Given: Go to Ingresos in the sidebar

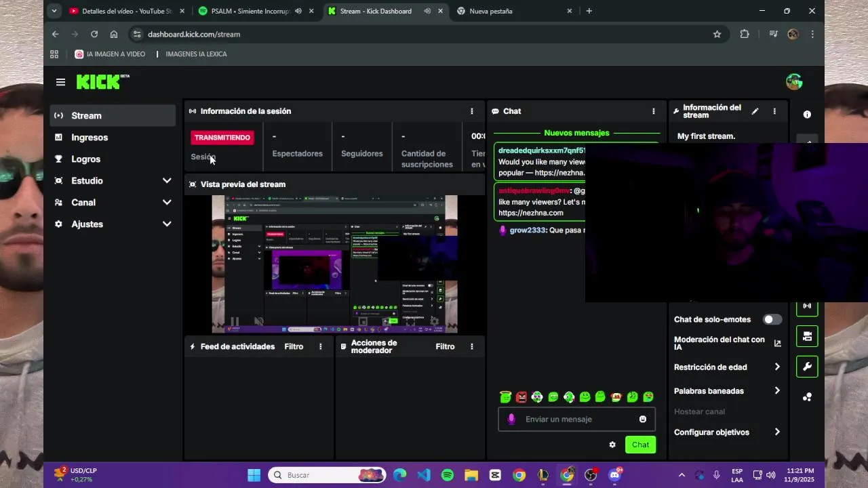Looking at the screenshot, I should 113,138.
